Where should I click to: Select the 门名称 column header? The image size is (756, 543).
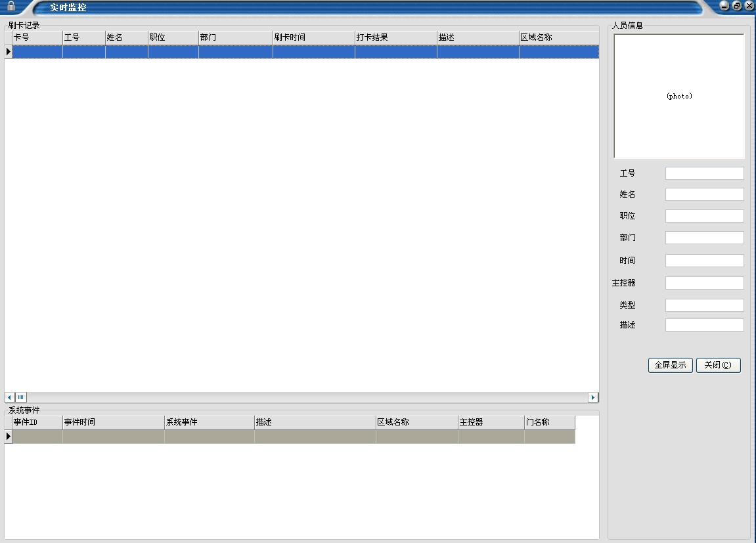549,422
